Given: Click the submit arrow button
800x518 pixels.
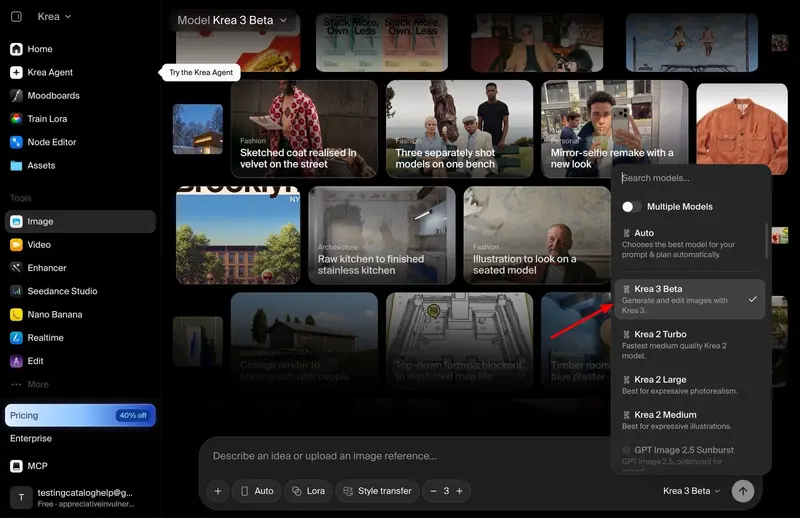Looking at the screenshot, I should [x=743, y=491].
